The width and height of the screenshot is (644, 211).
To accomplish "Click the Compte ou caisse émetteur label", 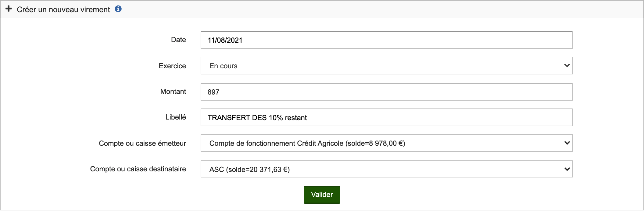I will point(142,143).
